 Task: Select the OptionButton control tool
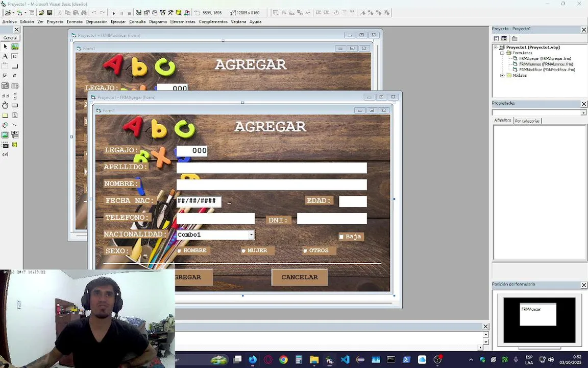[x=15, y=76]
